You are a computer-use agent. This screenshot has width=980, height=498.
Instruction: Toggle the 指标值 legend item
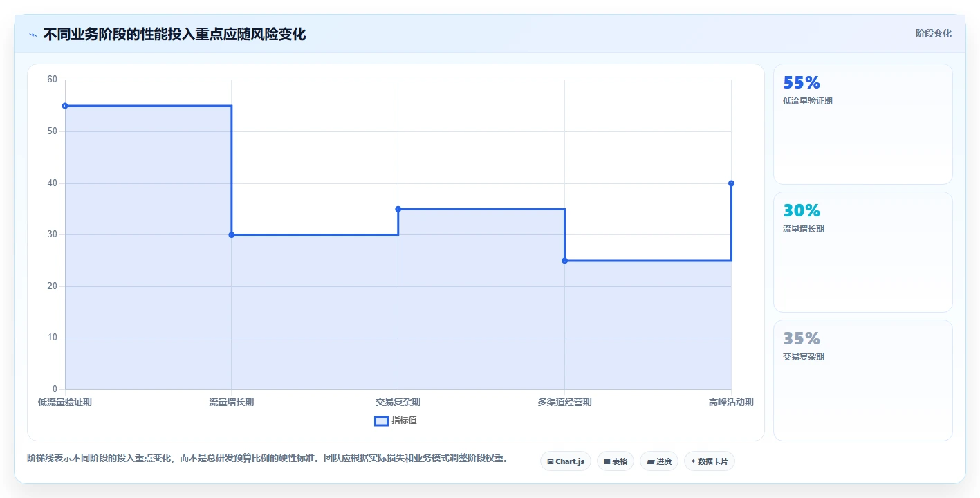coord(396,421)
